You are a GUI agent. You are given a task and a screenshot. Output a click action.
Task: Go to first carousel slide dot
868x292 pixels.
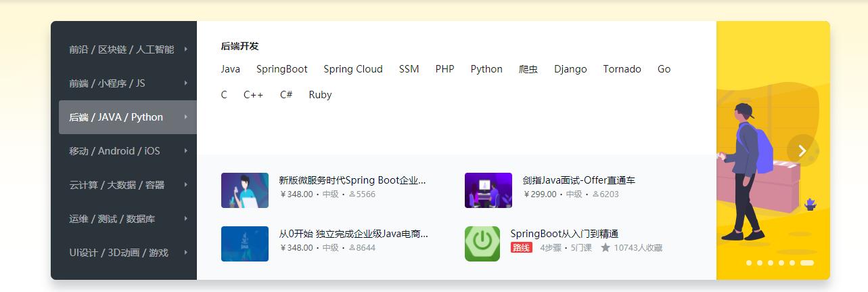pyautogui.click(x=749, y=262)
